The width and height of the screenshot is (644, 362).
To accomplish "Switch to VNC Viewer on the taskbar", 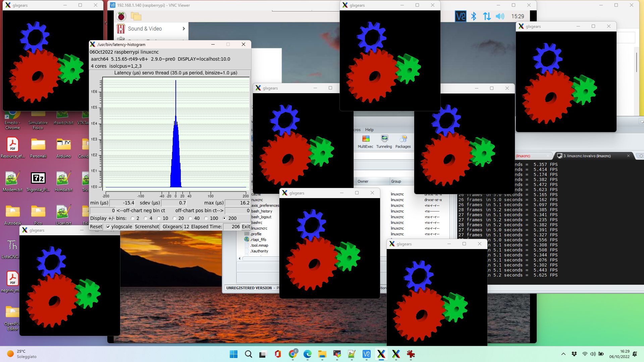I will coord(366,354).
